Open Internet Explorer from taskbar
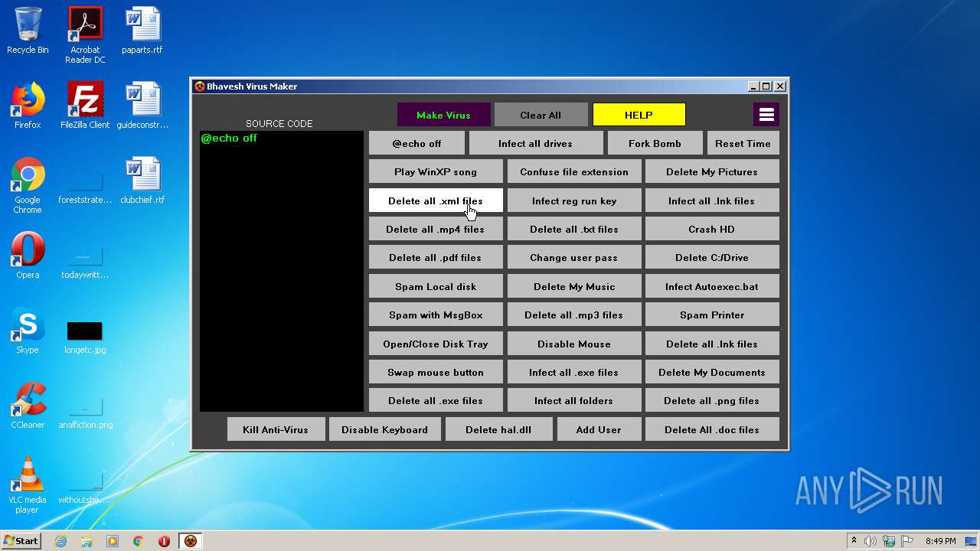Viewport: 980px width, 551px height. coord(60,541)
